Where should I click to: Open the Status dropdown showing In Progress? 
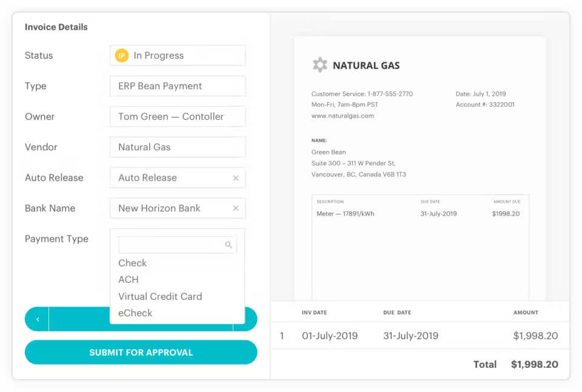tap(178, 56)
